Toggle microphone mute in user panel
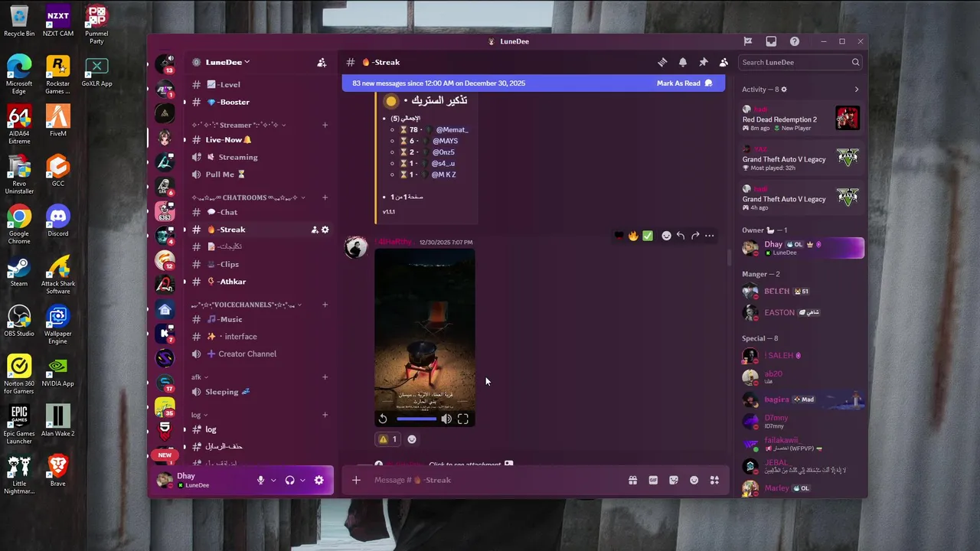 (x=260, y=480)
